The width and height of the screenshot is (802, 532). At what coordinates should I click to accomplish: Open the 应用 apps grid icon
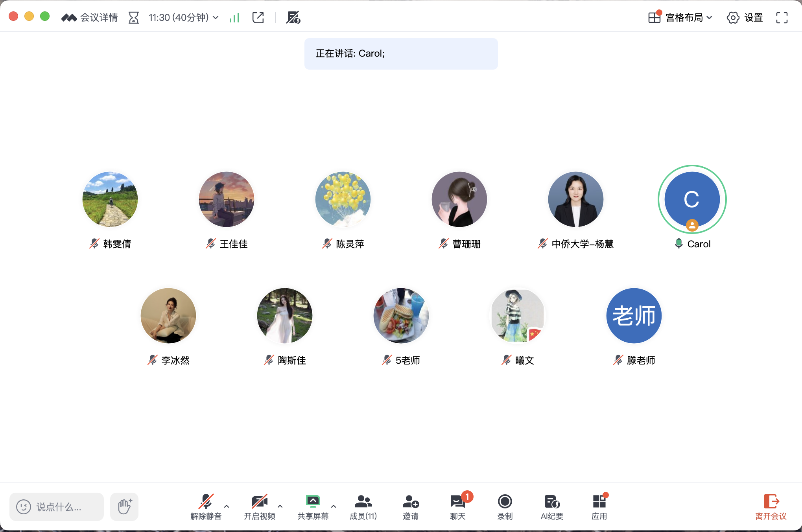tap(599, 506)
